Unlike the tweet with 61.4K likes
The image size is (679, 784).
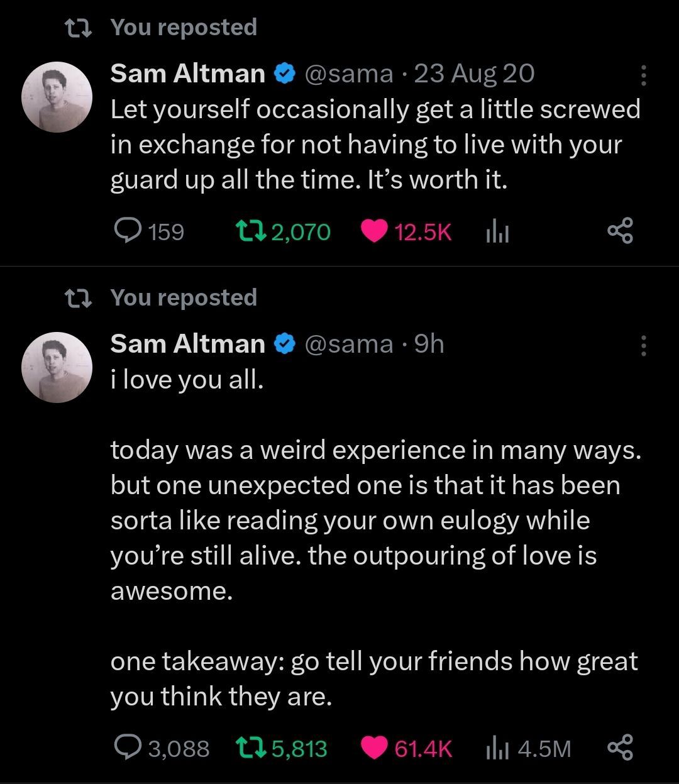374,748
